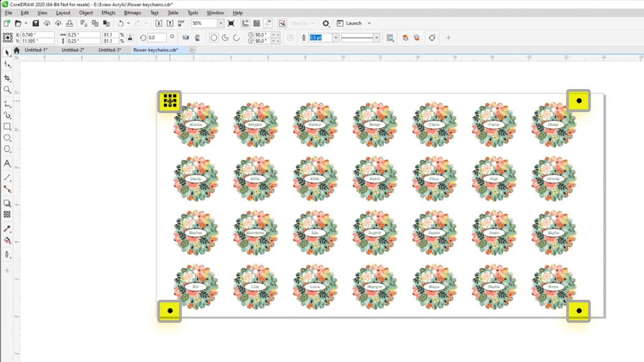Select the Text tool
The image size is (644, 362).
tap(7, 163)
